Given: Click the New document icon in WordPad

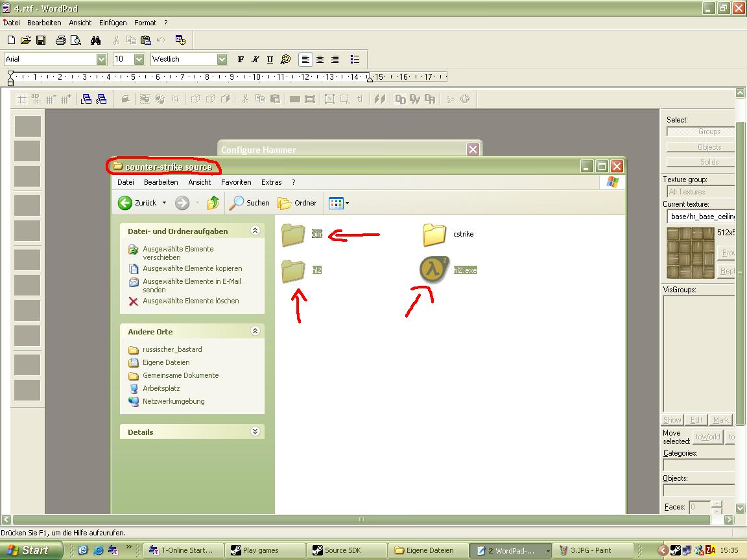Looking at the screenshot, I should click(11, 40).
